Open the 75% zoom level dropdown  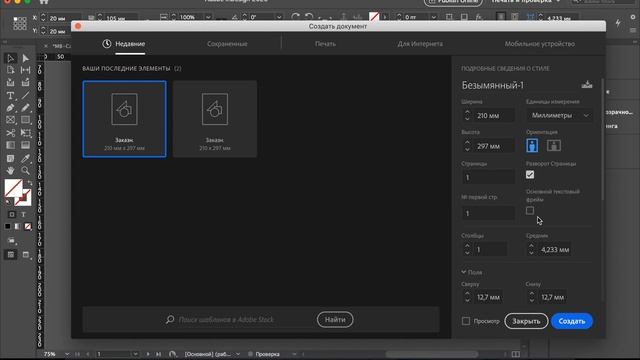point(67,354)
